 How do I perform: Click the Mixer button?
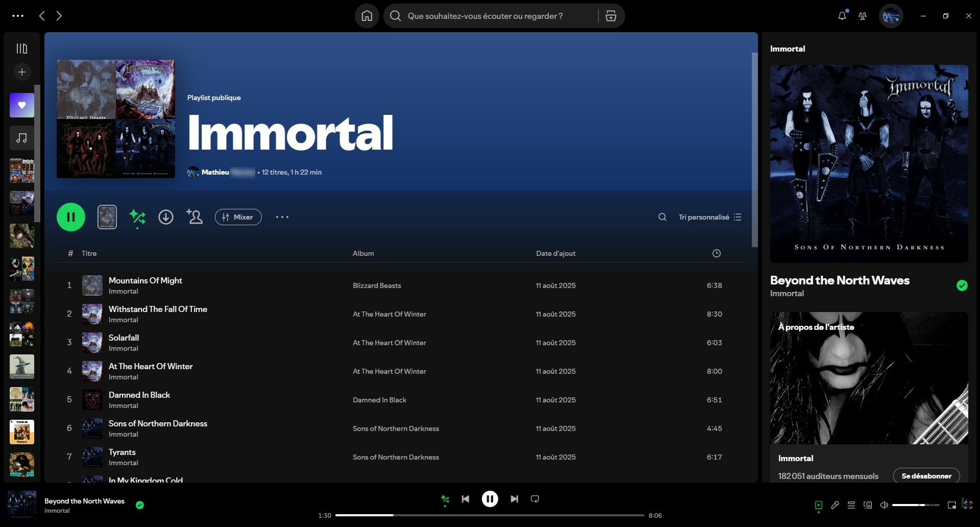pos(238,217)
